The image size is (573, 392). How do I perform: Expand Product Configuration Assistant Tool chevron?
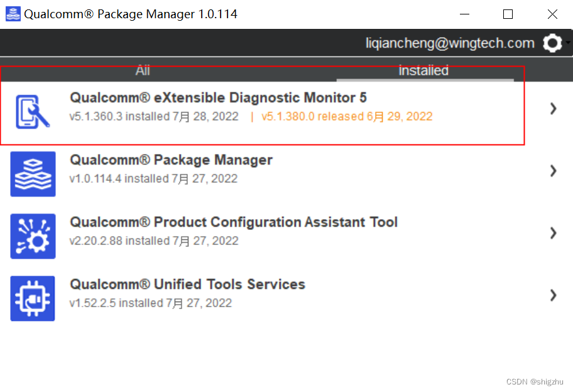click(x=553, y=233)
